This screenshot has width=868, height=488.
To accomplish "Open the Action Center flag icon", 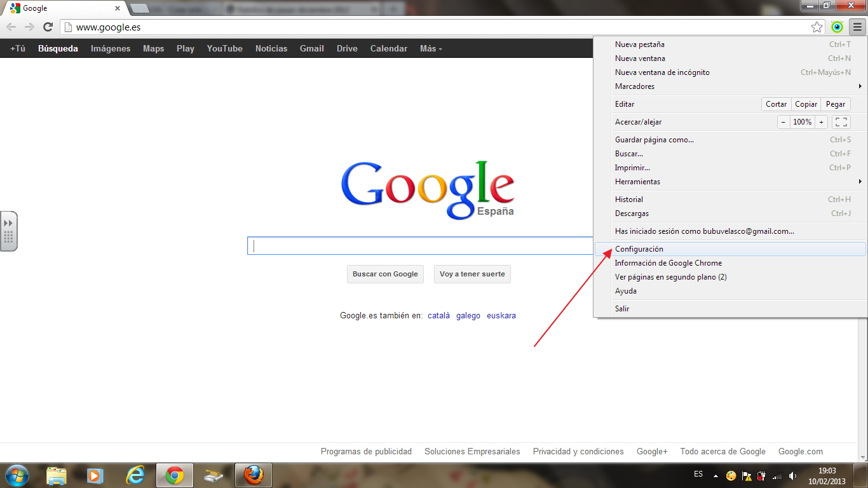I will [x=747, y=475].
